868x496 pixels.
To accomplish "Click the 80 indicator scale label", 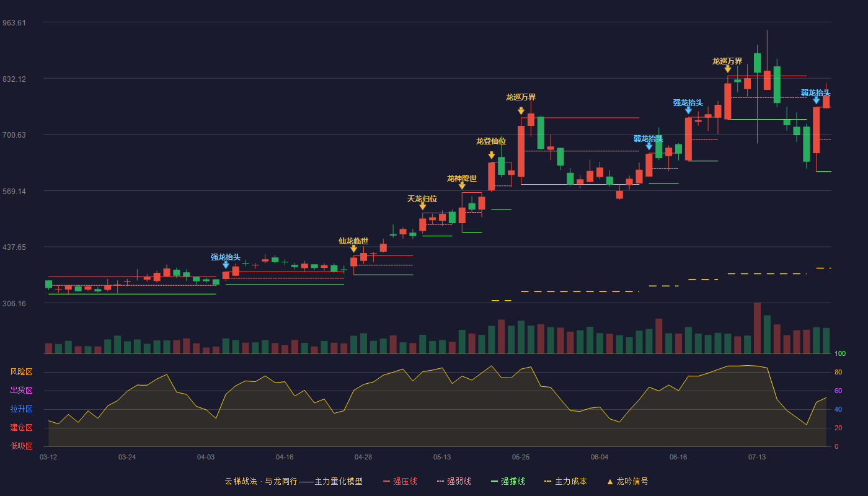I will (x=838, y=372).
